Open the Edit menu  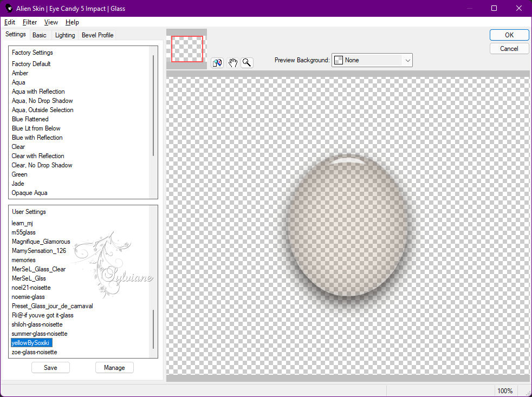[x=10, y=22]
